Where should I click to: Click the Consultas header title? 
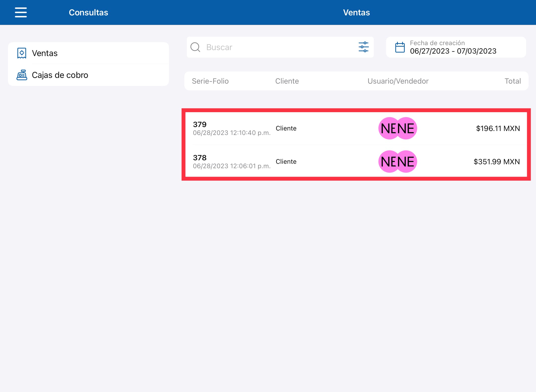[x=88, y=12]
